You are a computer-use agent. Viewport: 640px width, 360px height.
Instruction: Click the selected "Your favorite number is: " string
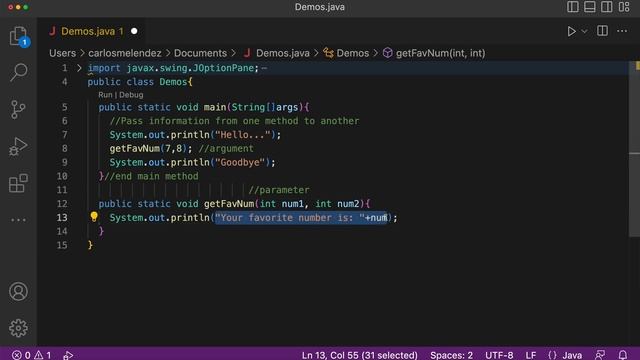point(290,218)
